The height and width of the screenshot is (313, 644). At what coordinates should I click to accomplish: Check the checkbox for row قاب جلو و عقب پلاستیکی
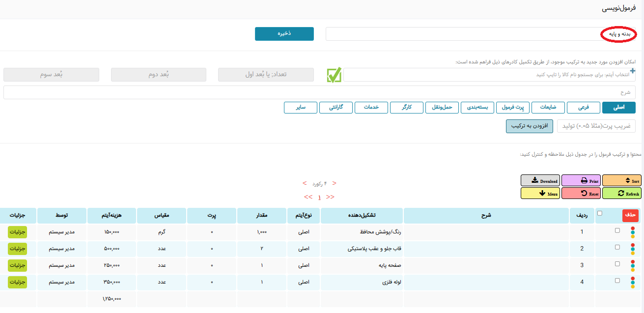pyautogui.click(x=617, y=247)
